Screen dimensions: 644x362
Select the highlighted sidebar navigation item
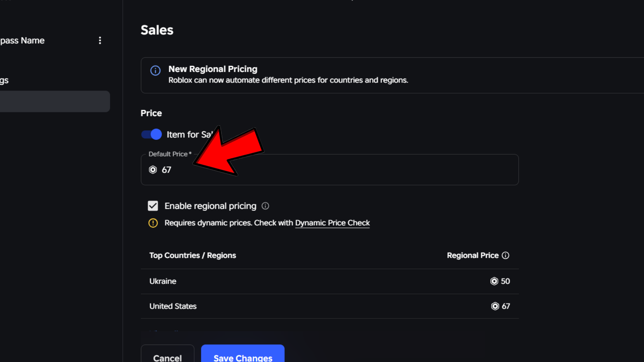[x=54, y=101]
